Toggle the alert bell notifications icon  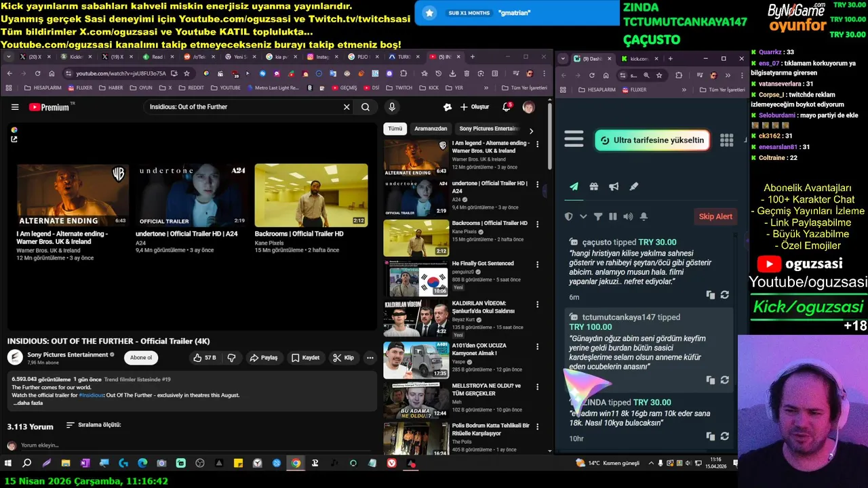pos(644,217)
